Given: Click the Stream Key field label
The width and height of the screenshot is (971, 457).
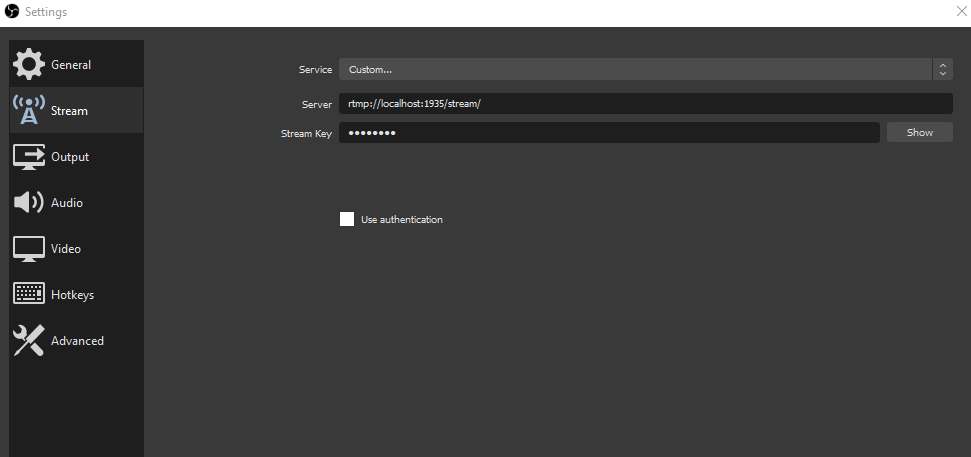Looking at the screenshot, I should pos(307,133).
